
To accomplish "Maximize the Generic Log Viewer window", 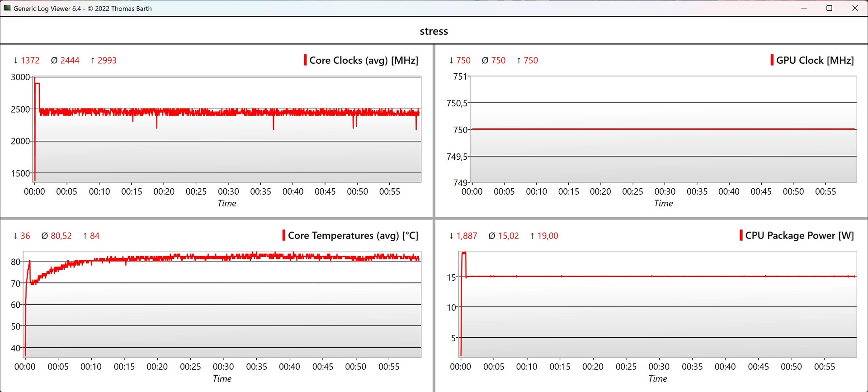I will coord(829,8).
